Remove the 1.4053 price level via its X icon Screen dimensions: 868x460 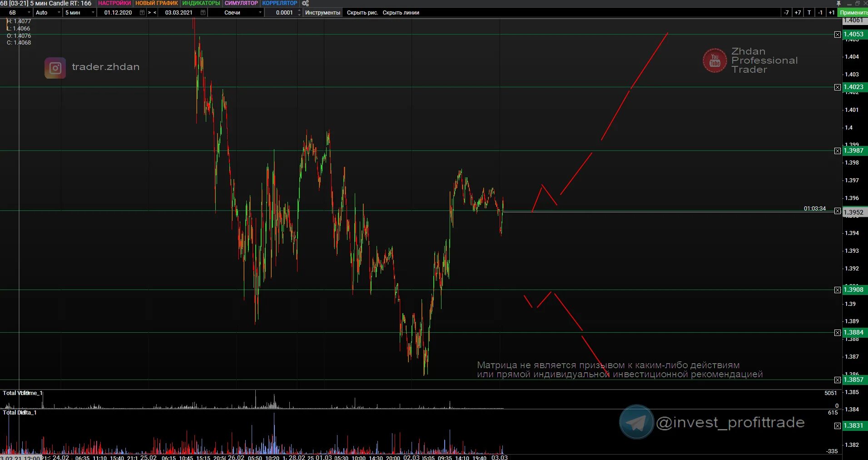[838, 35]
